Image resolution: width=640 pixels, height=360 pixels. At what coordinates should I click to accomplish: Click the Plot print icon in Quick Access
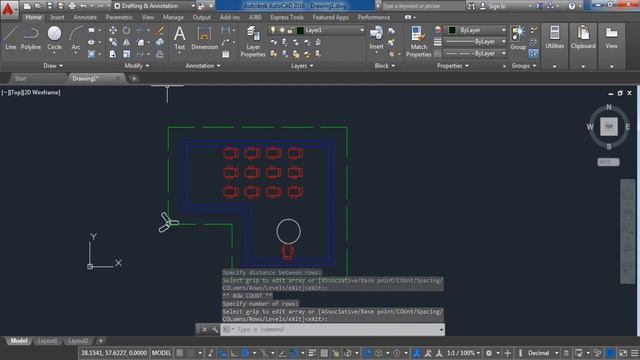point(72,6)
